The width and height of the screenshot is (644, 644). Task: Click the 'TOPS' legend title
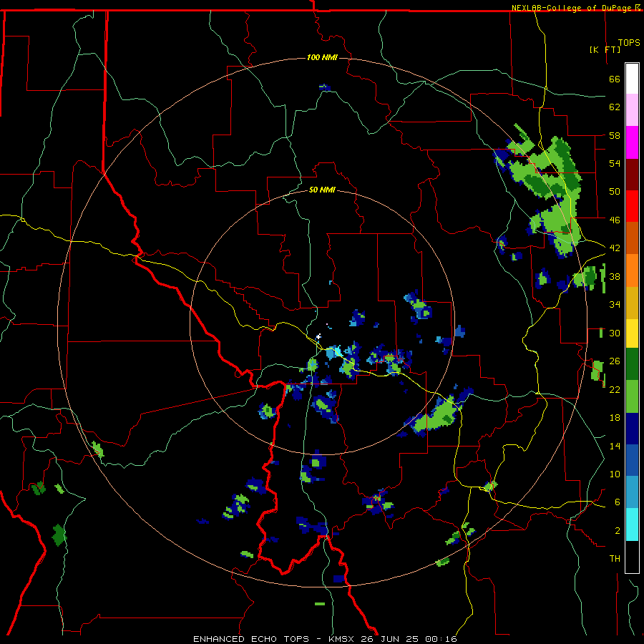629,43
